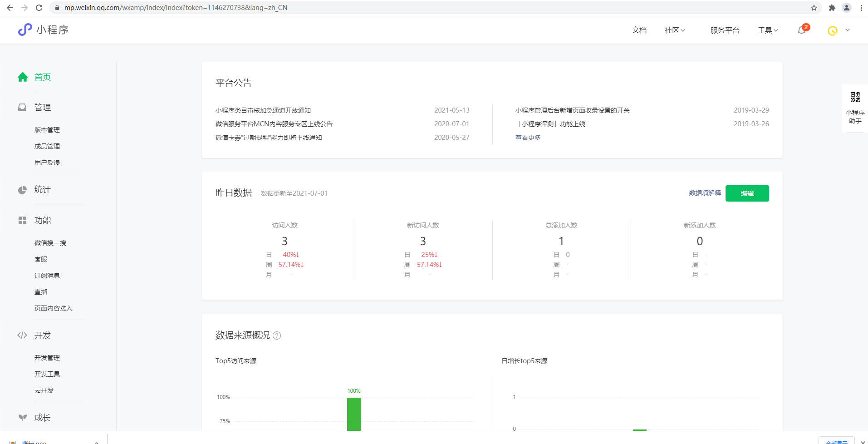
Task: Click the 访问人数 value 3
Action: [284, 241]
